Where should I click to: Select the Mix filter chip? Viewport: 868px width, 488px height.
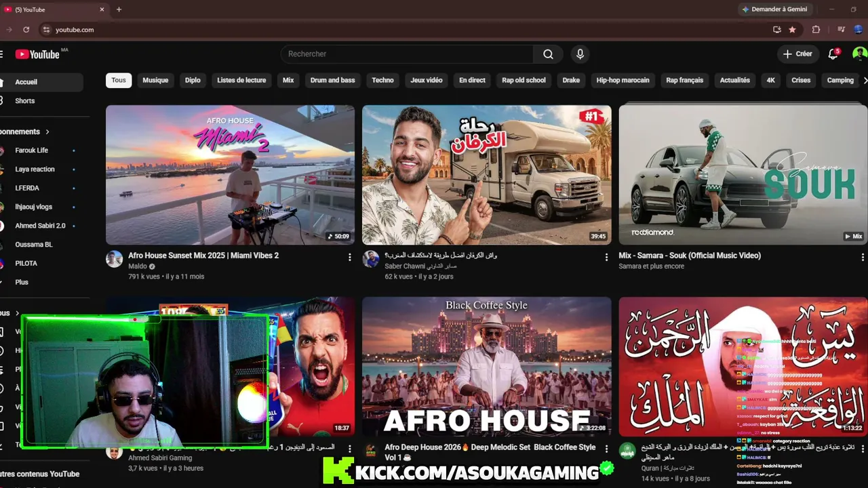point(288,80)
